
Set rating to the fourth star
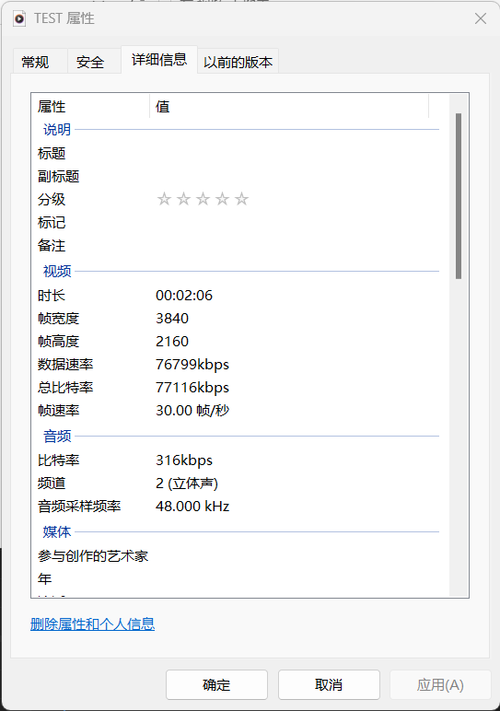pos(223,199)
